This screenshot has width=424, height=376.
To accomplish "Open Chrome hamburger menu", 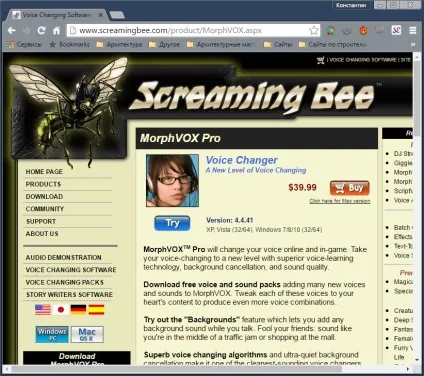I will (413, 31).
